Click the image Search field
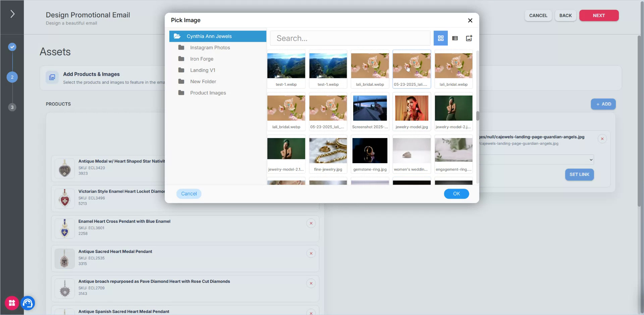 350,38
